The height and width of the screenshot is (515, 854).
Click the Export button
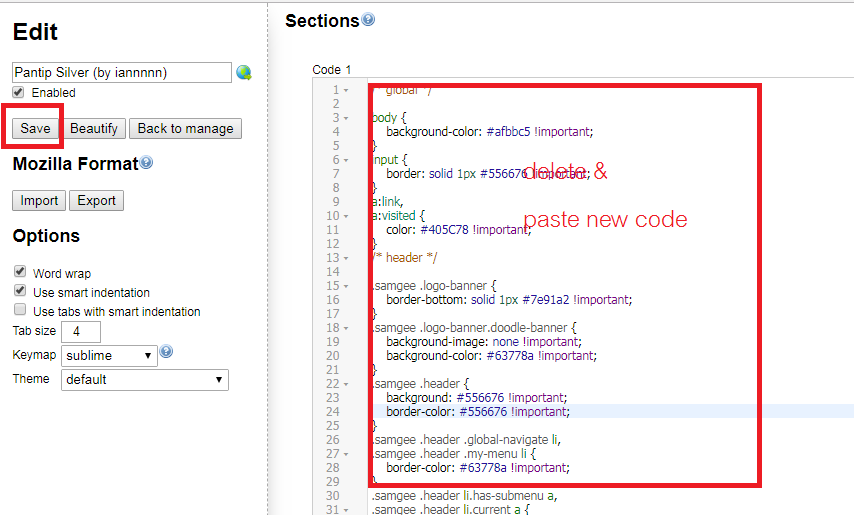tap(96, 200)
